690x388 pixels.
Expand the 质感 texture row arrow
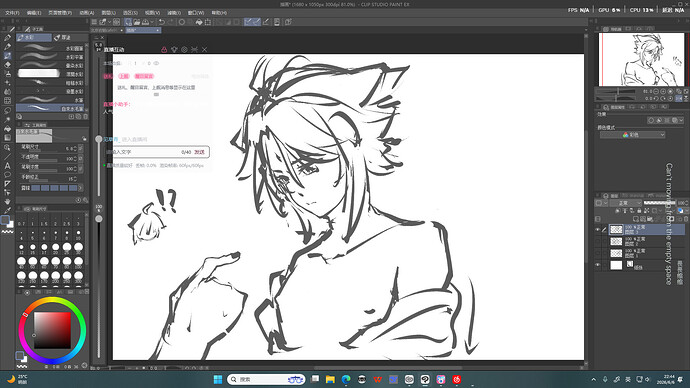point(81,188)
